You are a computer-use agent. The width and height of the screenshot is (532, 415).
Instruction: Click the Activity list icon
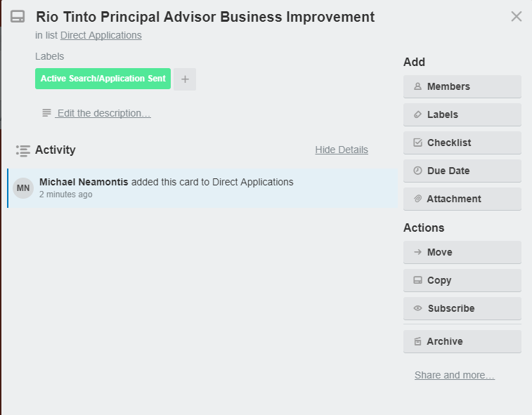23,150
